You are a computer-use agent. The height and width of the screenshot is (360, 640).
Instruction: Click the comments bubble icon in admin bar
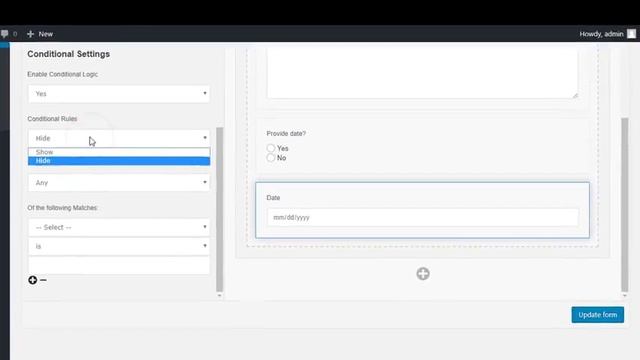coord(4,34)
